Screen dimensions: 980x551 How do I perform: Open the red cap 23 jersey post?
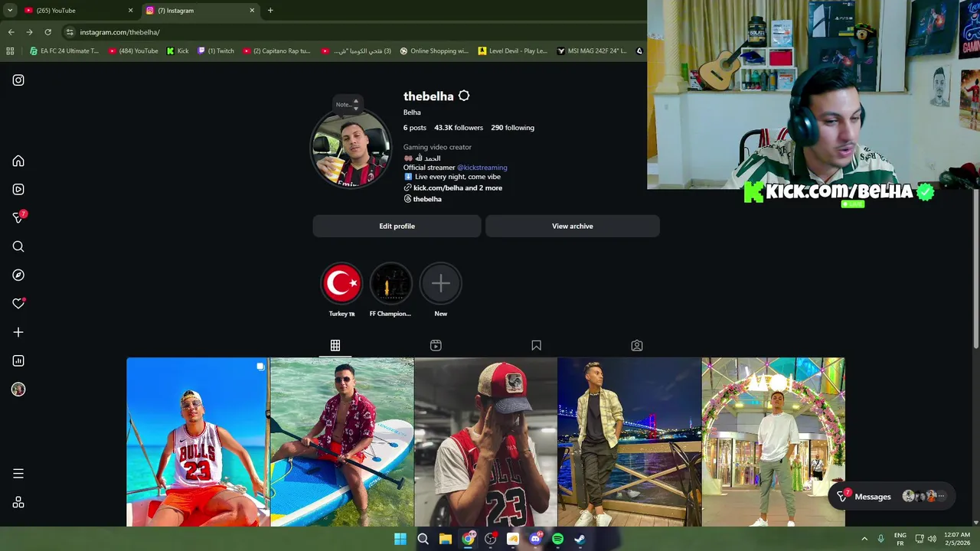click(485, 442)
